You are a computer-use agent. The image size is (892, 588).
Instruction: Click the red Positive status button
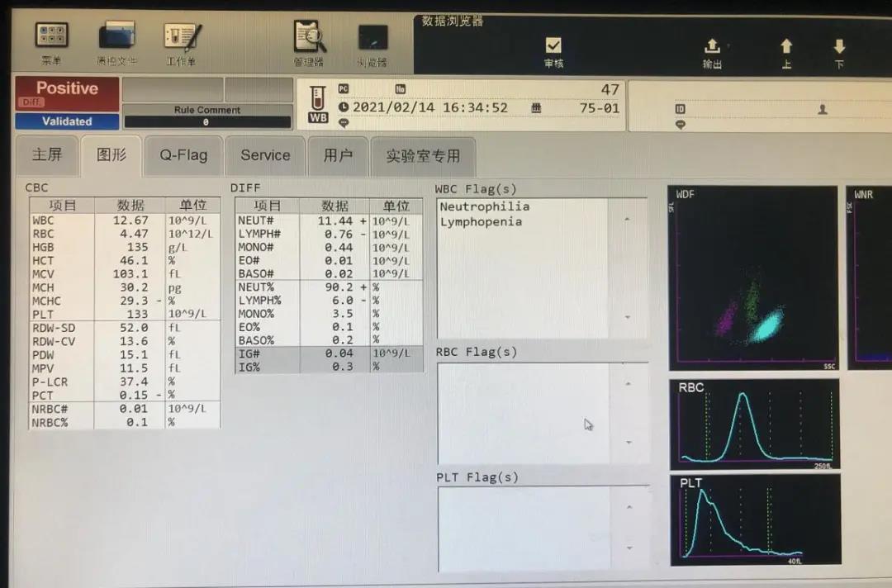click(x=67, y=93)
